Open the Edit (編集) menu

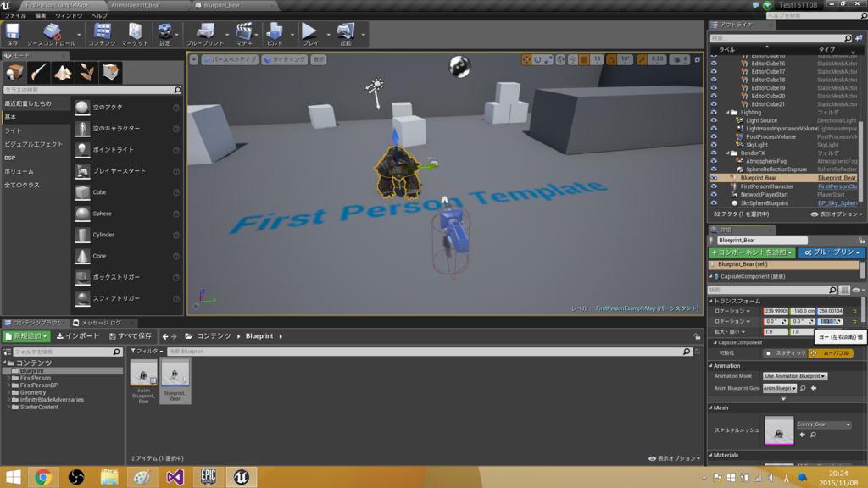point(41,16)
